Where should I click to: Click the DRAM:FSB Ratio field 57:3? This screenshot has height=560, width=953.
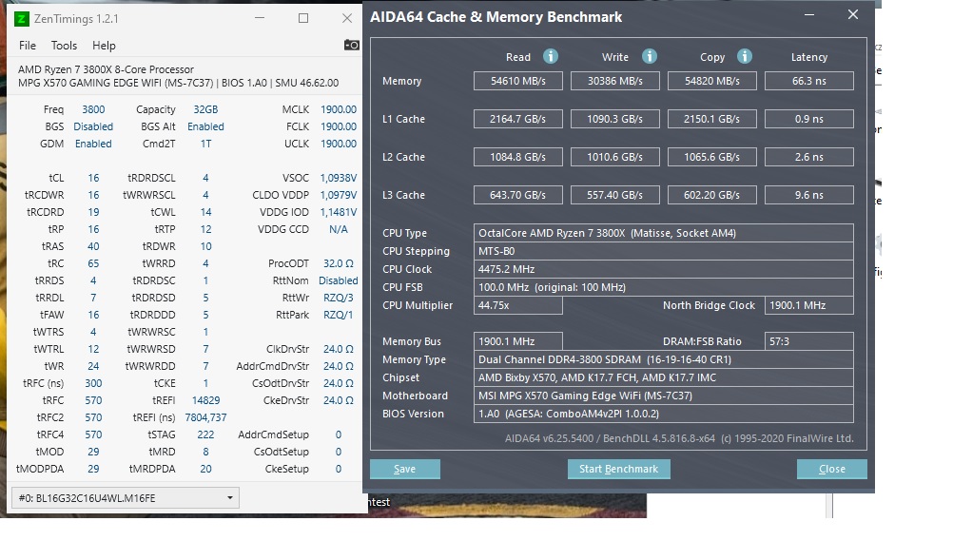tap(809, 341)
